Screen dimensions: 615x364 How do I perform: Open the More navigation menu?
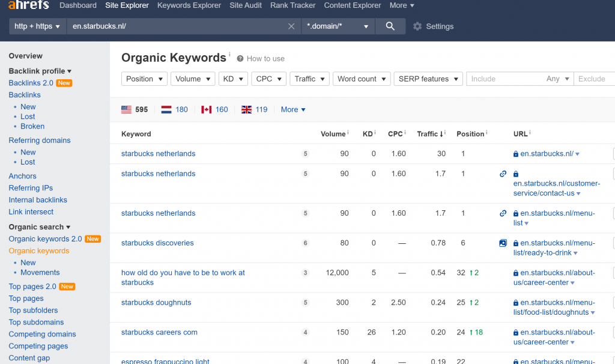tap(402, 5)
